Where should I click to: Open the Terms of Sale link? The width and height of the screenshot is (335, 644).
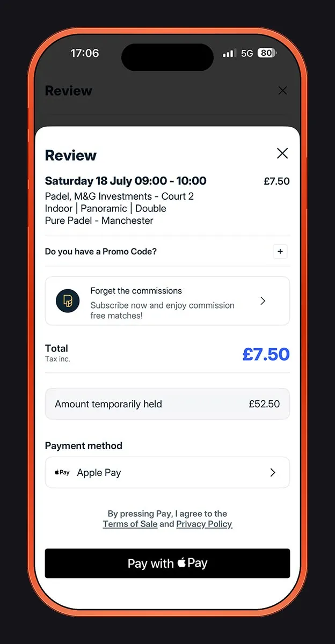click(x=130, y=524)
